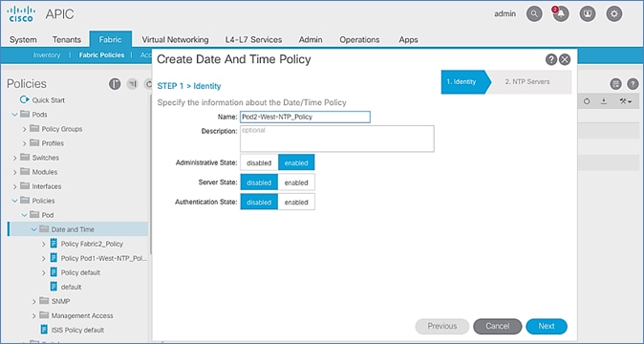
Task: Set Server State to enabled
Action: pyautogui.click(x=296, y=183)
